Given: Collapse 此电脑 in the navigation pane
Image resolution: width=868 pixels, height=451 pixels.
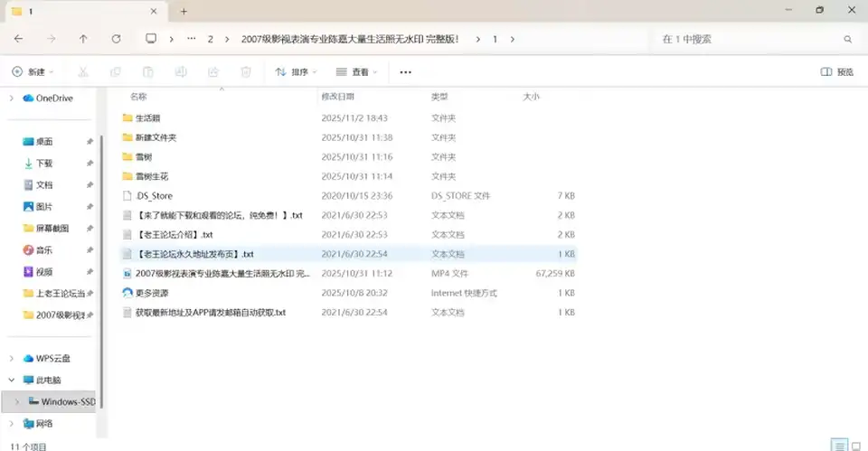Looking at the screenshot, I should [12, 380].
